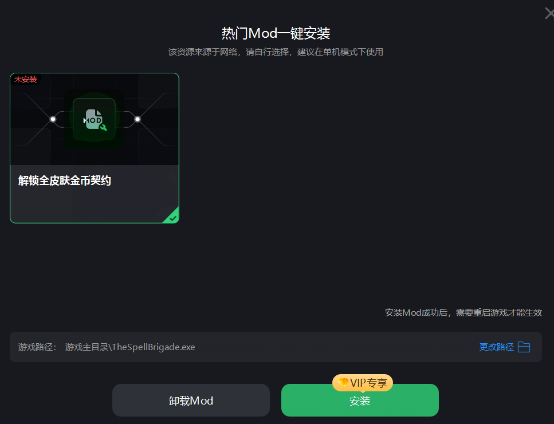Click the 未安装 status tag

pos(25,79)
